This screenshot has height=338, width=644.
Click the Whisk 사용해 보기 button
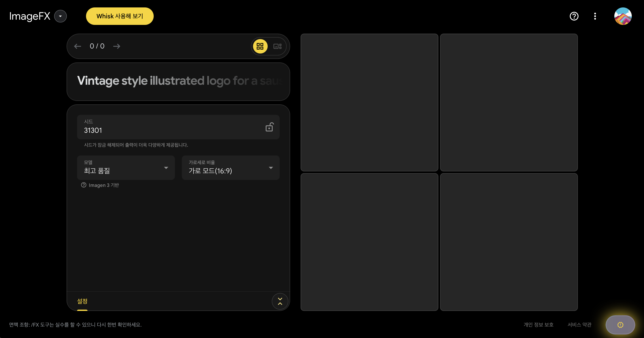click(120, 16)
